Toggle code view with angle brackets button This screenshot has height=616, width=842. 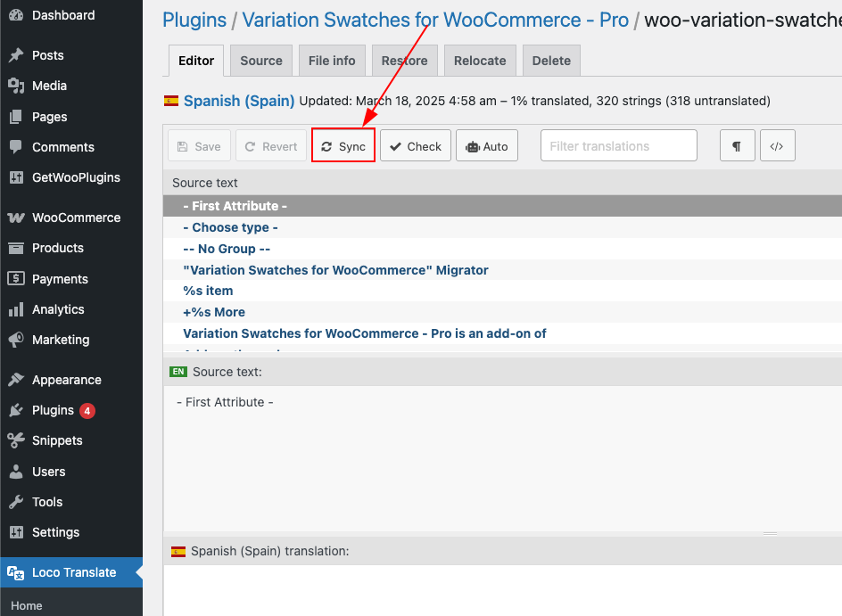point(777,145)
